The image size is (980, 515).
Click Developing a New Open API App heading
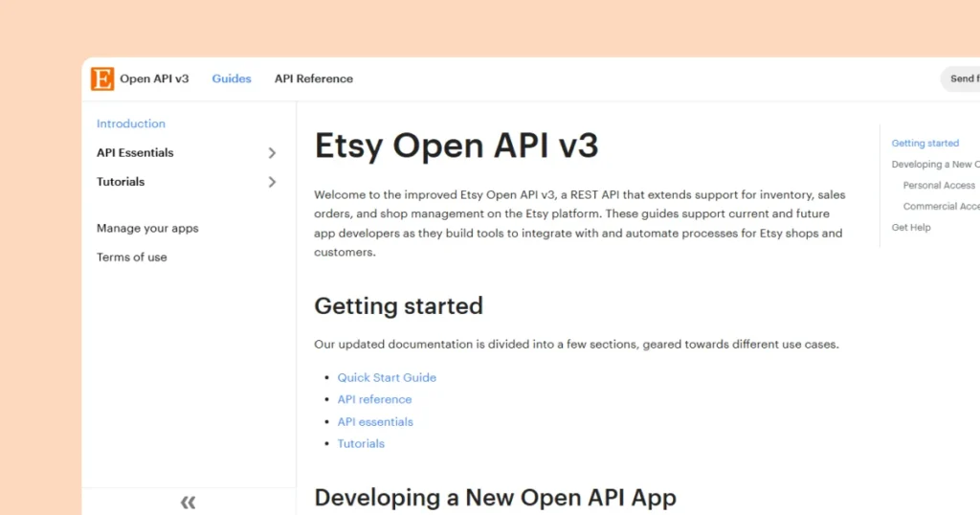495,498
